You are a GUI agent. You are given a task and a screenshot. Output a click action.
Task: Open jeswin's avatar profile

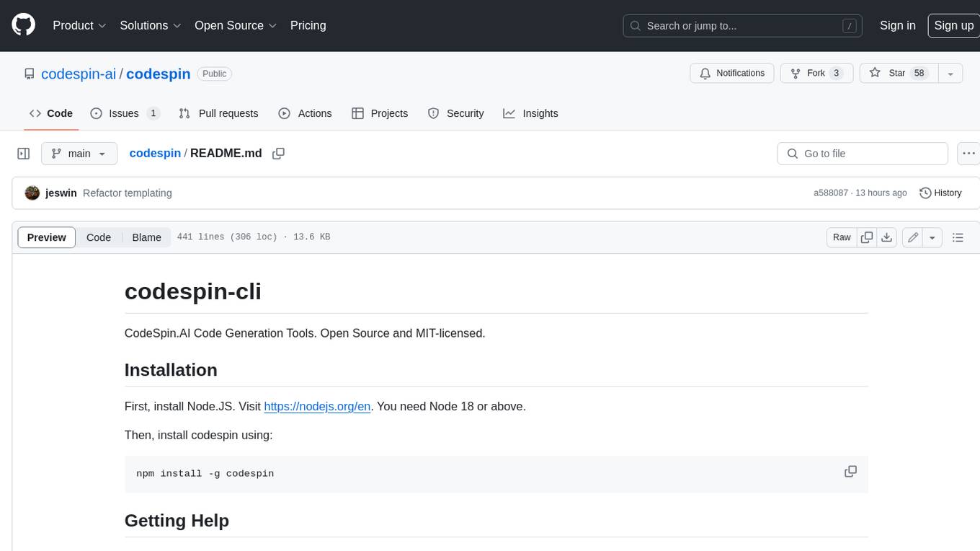32,193
